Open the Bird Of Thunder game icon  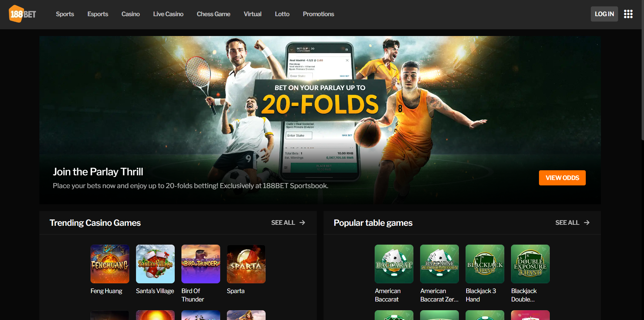(x=201, y=264)
